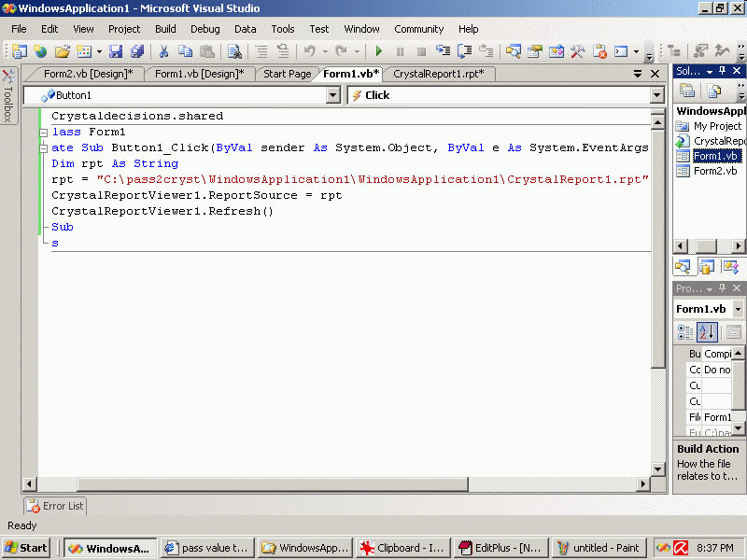Image resolution: width=747 pixels, height=560 pixels.
Task: Click the Data Sources bottom panel tab
Action: click(x=707, y=267)
